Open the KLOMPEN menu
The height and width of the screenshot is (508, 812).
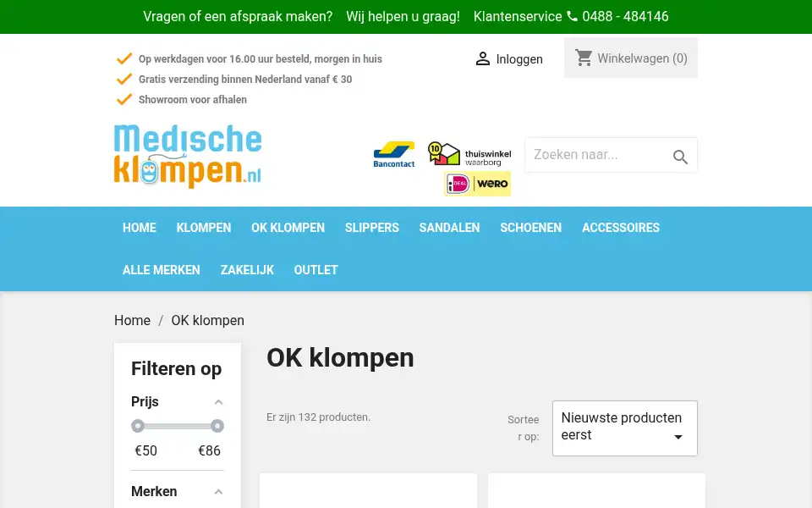(x=204, y=228)
